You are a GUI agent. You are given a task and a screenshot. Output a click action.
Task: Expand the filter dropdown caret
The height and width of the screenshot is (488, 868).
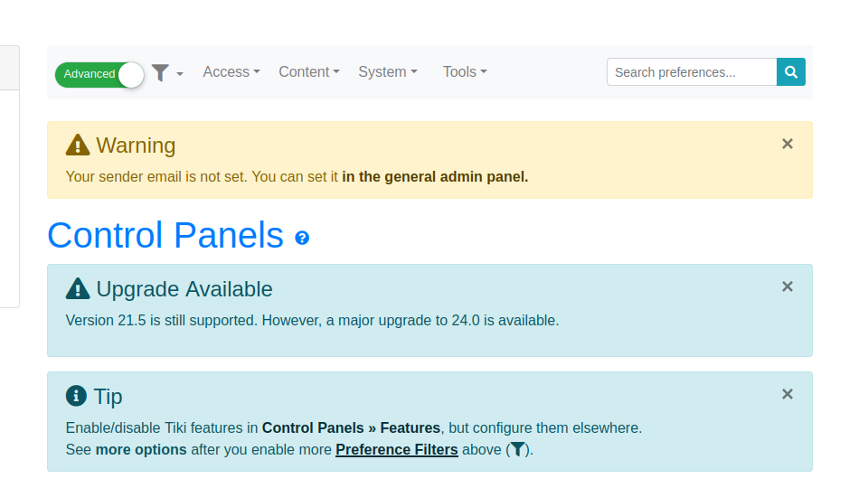(180, 73)
